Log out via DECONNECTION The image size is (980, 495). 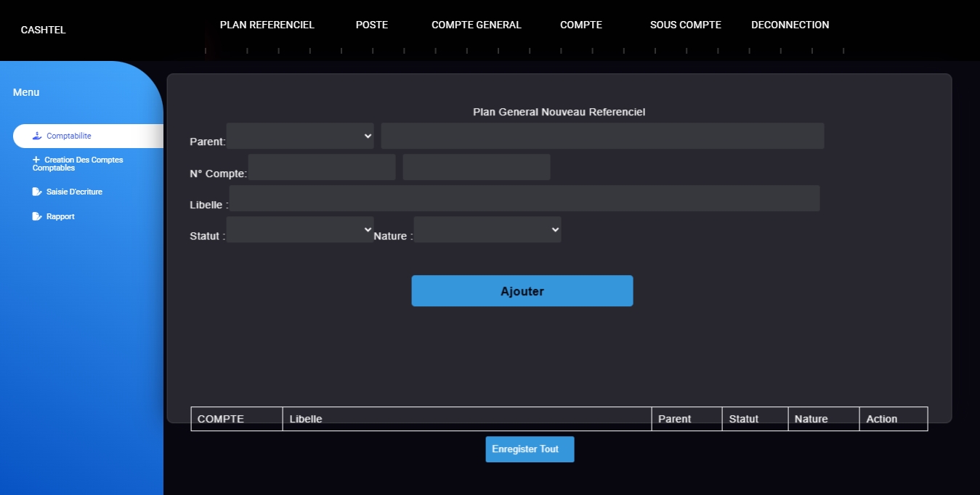click(x=790, y=25)
